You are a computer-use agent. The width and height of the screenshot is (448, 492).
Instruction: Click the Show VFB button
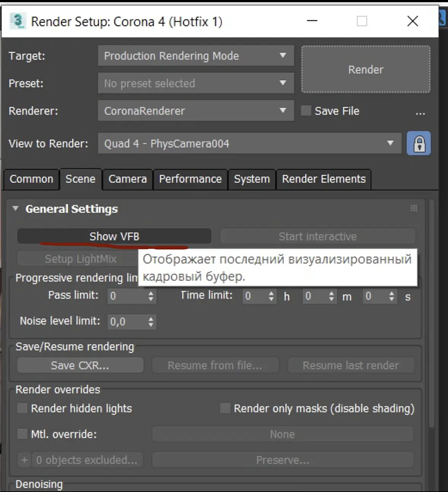(x=114, y=236)
